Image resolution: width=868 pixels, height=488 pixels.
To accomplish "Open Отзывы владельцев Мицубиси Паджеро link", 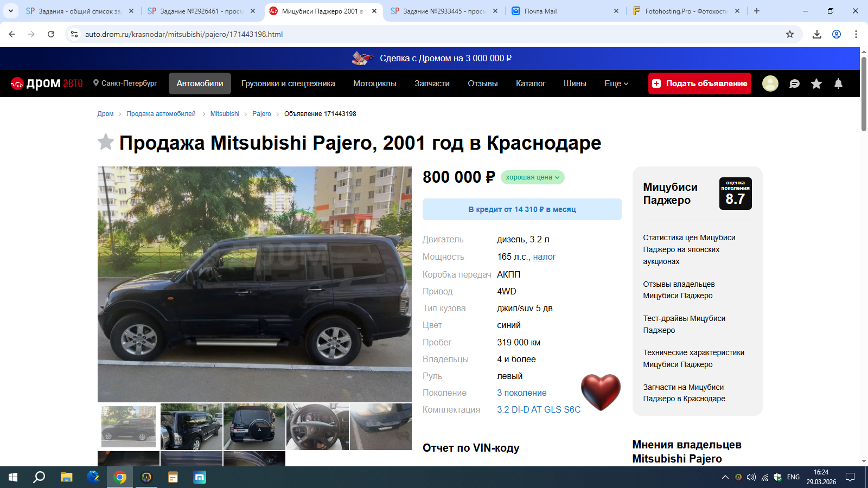I will pos(679,290).
